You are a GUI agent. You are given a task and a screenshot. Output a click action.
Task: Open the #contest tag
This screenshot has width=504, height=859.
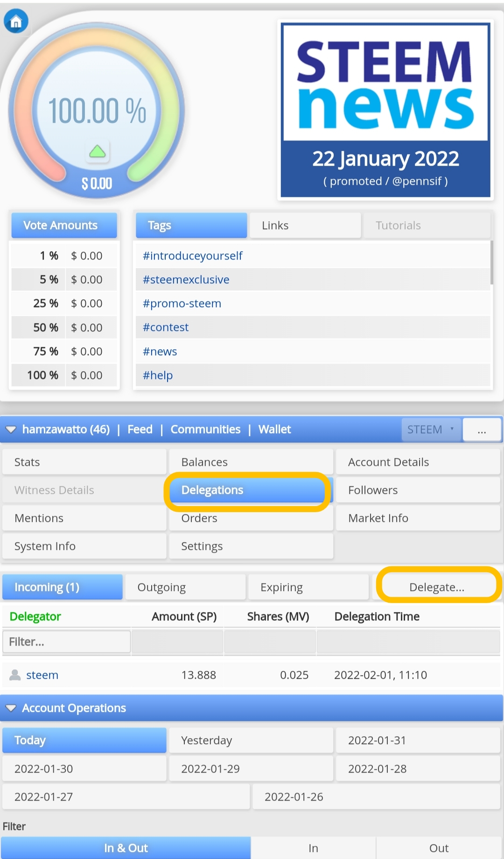[166, 327]
